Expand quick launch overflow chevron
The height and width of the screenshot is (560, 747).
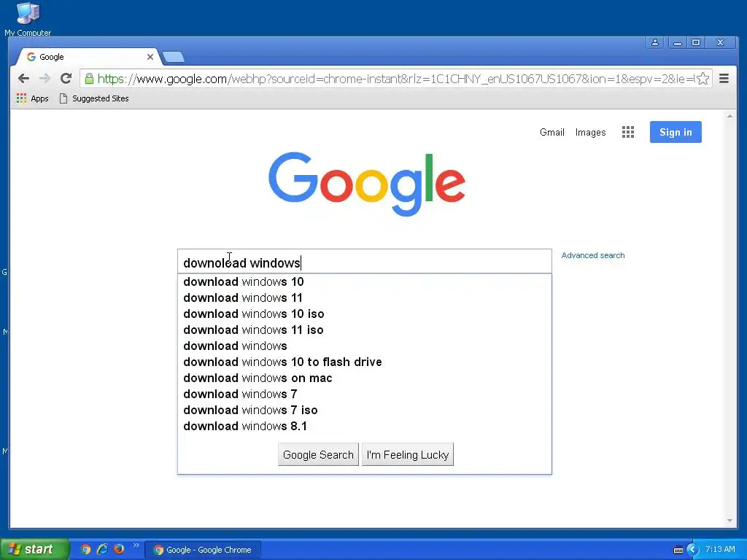(136, 545)
